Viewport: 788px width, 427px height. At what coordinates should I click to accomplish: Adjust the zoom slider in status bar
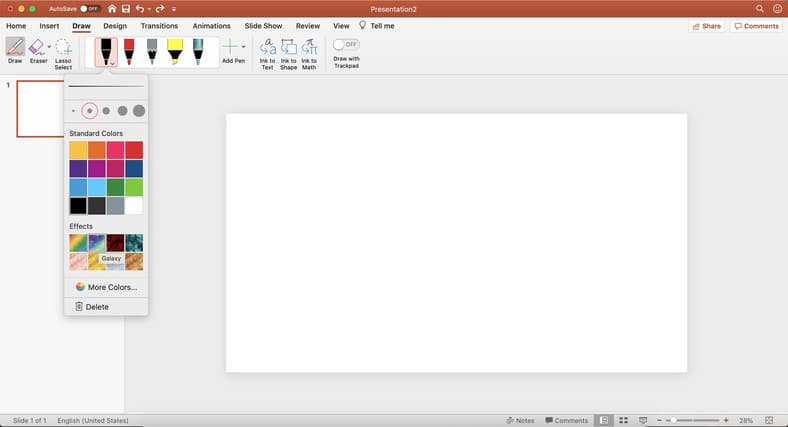(x=693, y=420)
